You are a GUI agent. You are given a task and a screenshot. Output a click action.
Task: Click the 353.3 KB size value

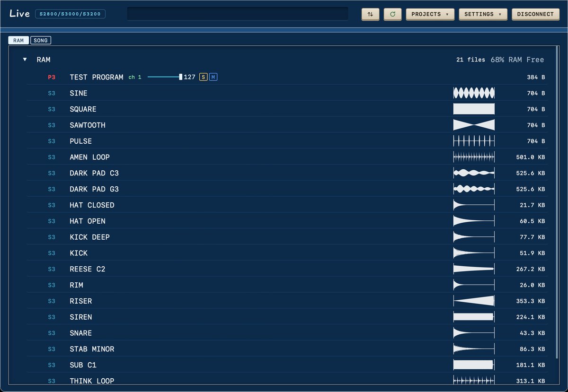531,301
